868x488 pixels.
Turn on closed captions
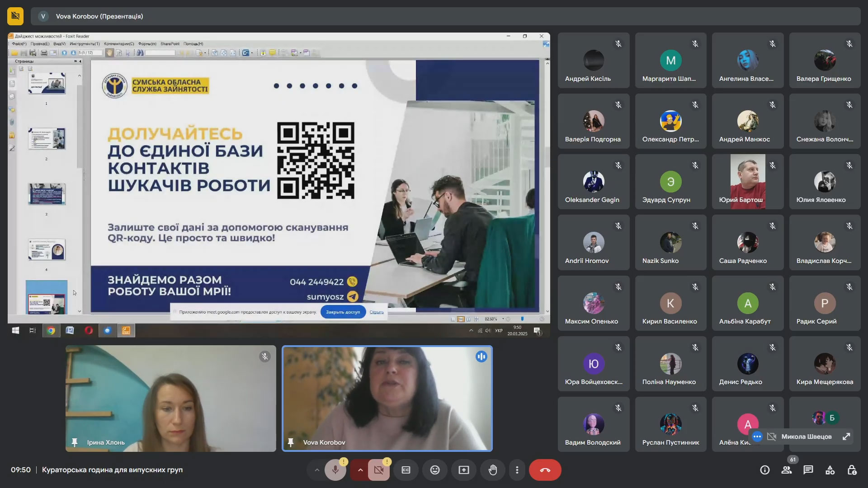[406, 470]
